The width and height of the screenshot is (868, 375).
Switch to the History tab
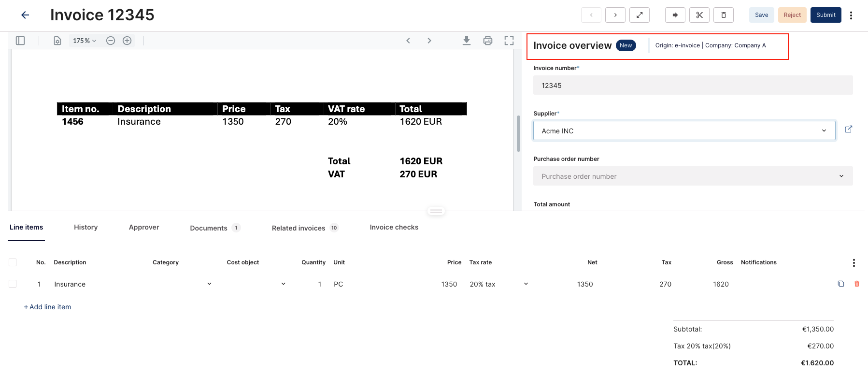click(x=85, y=227)
